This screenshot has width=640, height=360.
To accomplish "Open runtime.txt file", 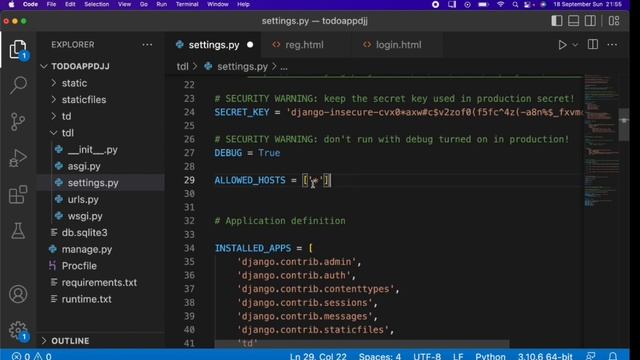I will click(87, 299).
